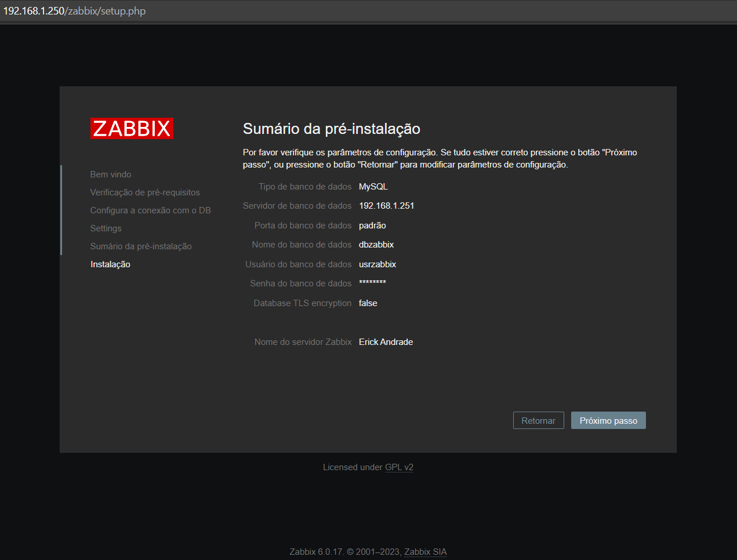Click the dbzabbix database name value
Image resolution: width=737 pixels, height=560 pixels.
tap(376, 245)
